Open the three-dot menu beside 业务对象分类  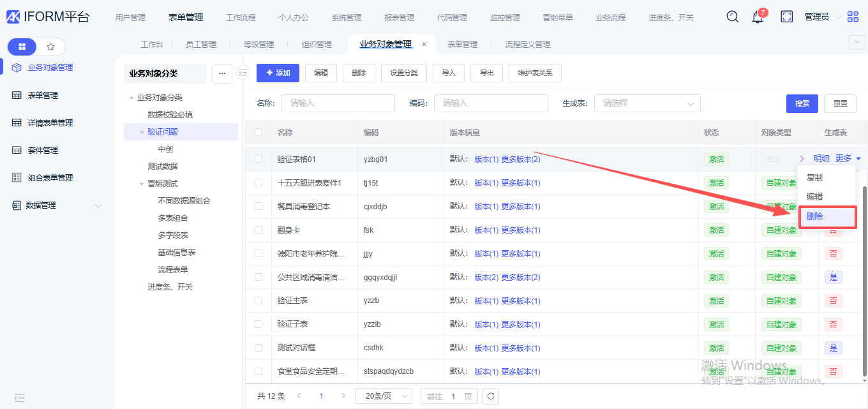click(x=221, y=73)
